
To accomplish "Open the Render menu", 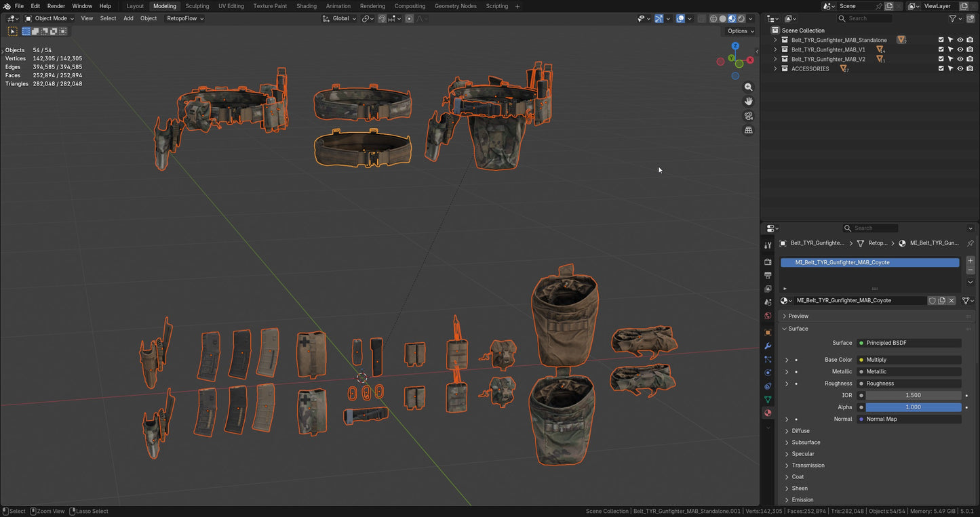I will tap(56, 6).
